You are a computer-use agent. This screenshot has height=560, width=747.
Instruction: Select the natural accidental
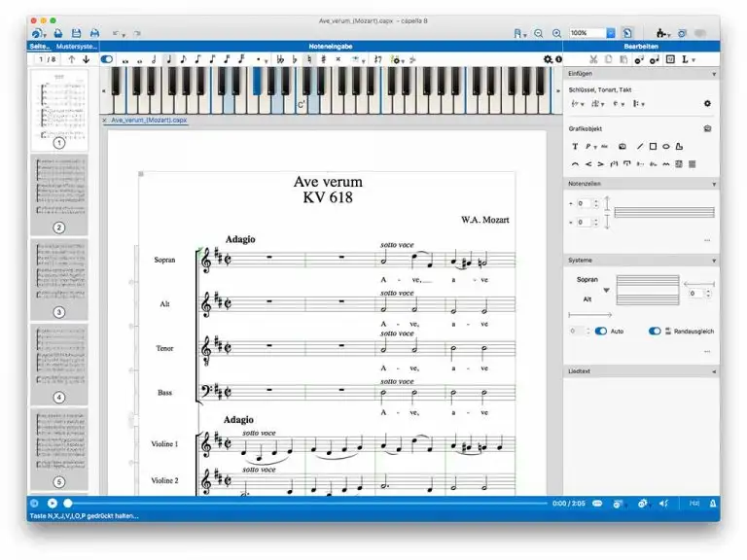(309, 59)
